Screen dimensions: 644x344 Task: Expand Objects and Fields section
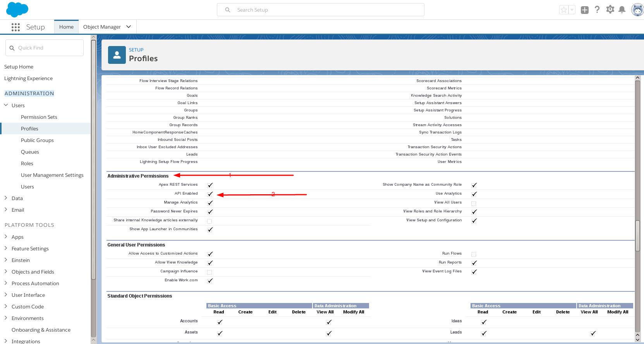(6, 271)
